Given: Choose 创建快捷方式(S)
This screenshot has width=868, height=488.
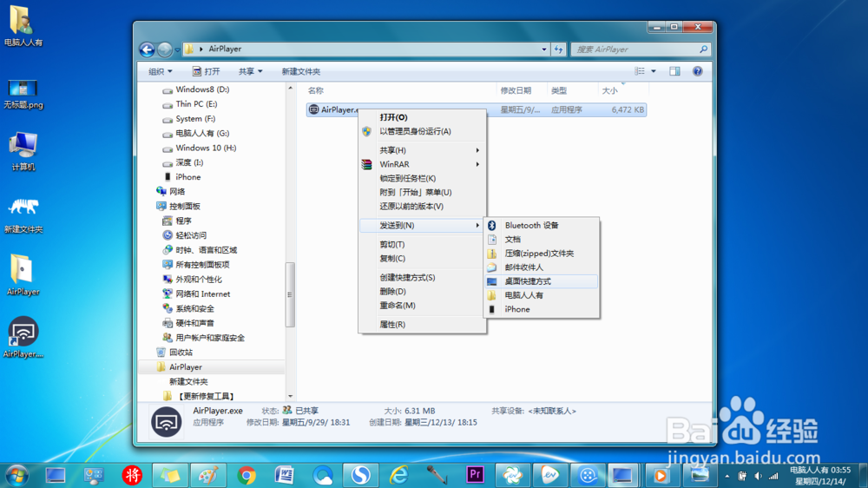Looking at the screenshot, I should tap(423, 278).
